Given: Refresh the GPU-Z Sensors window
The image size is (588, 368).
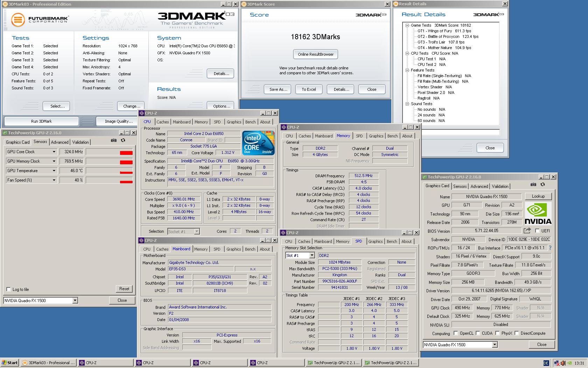Looking at the screenshot, I should tap(123, 140).
